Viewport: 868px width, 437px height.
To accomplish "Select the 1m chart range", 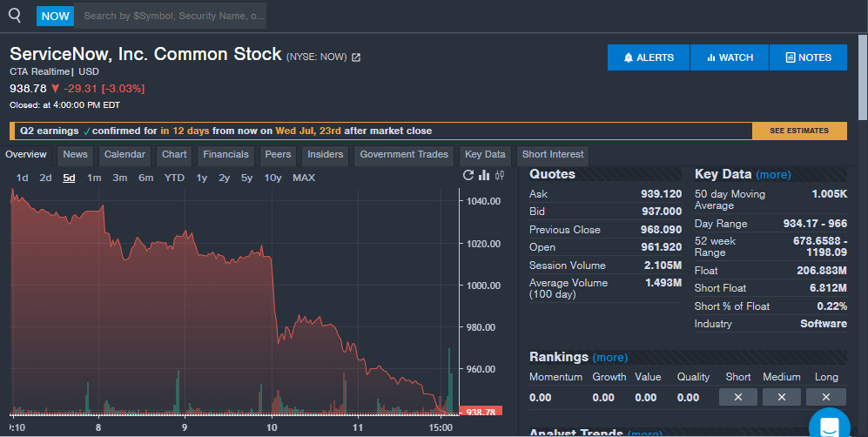I will [94, 178].
